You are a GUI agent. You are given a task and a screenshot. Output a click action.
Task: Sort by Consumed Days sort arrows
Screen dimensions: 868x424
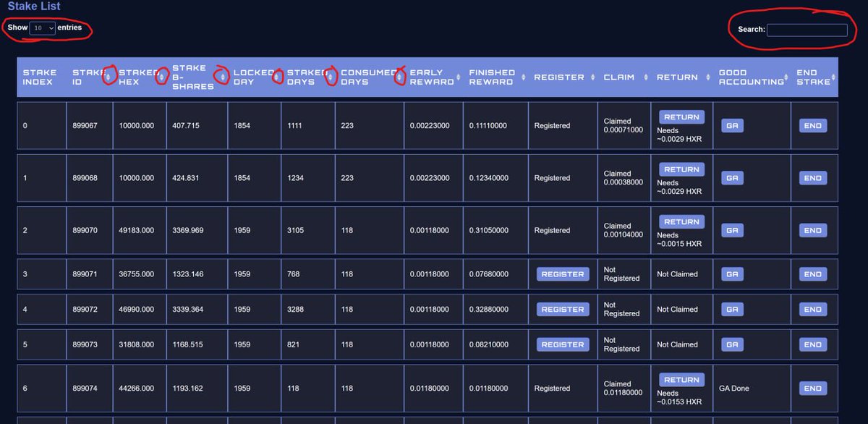399,77
